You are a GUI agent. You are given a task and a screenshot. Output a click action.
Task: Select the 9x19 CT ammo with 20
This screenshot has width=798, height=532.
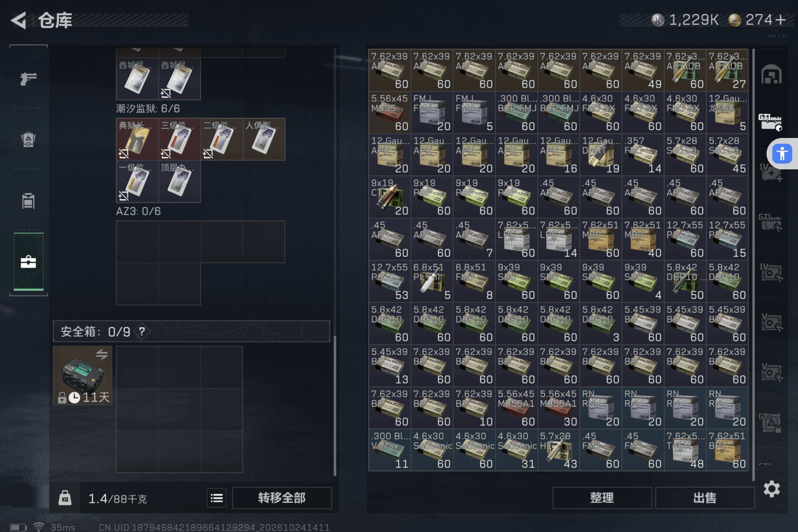(390, 197)
